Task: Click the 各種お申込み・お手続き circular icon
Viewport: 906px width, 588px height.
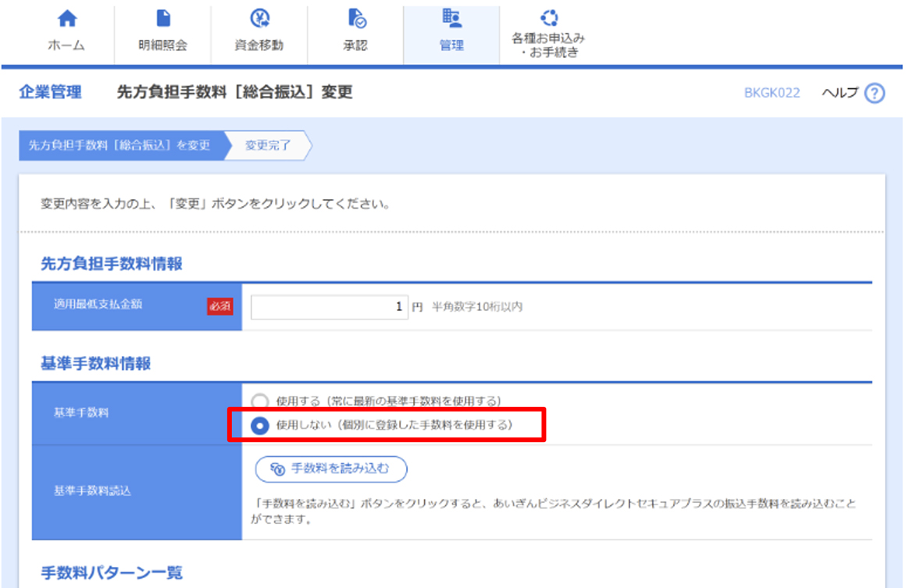Action: pyautogui.click(x=548, y=18)
